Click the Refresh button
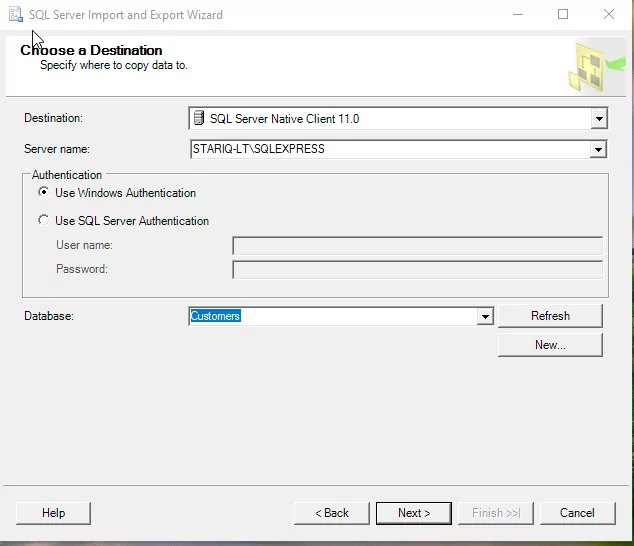 (x=550, y=315)
